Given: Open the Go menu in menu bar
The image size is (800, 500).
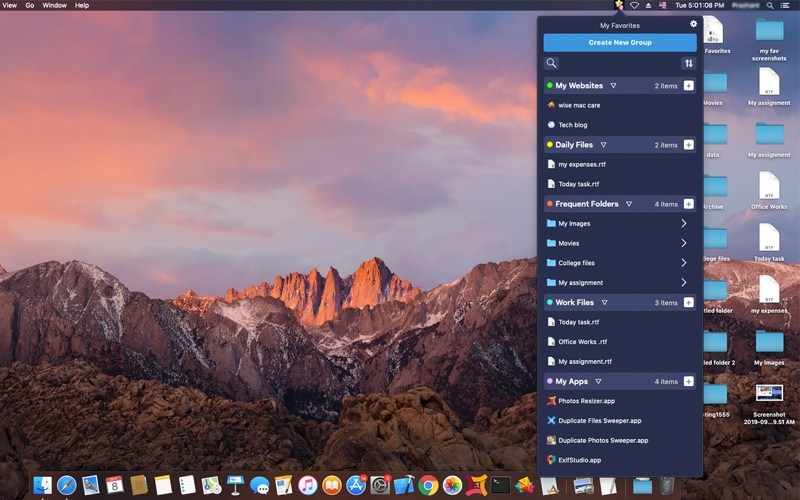Looking at the screenshot, I should [29, 5].
